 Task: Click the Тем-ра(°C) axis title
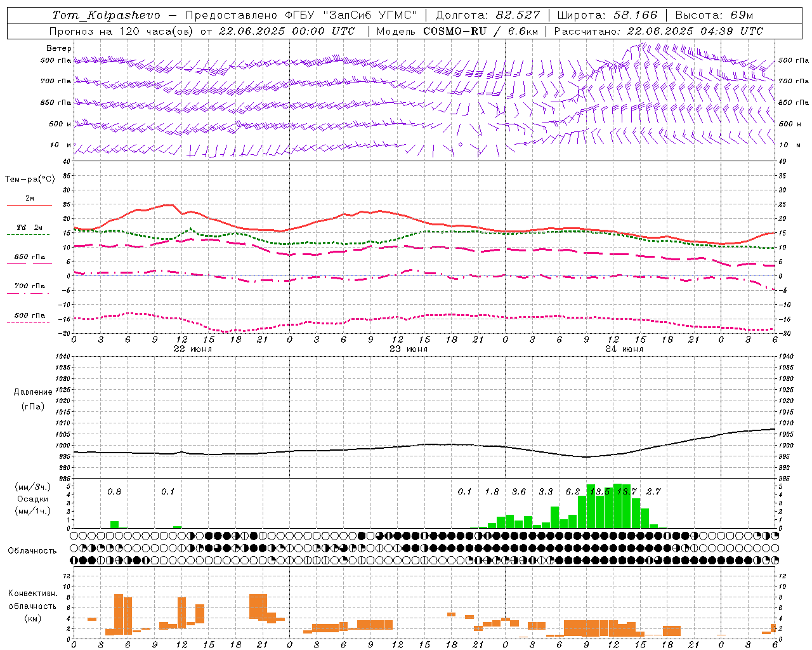pos(30,180)
